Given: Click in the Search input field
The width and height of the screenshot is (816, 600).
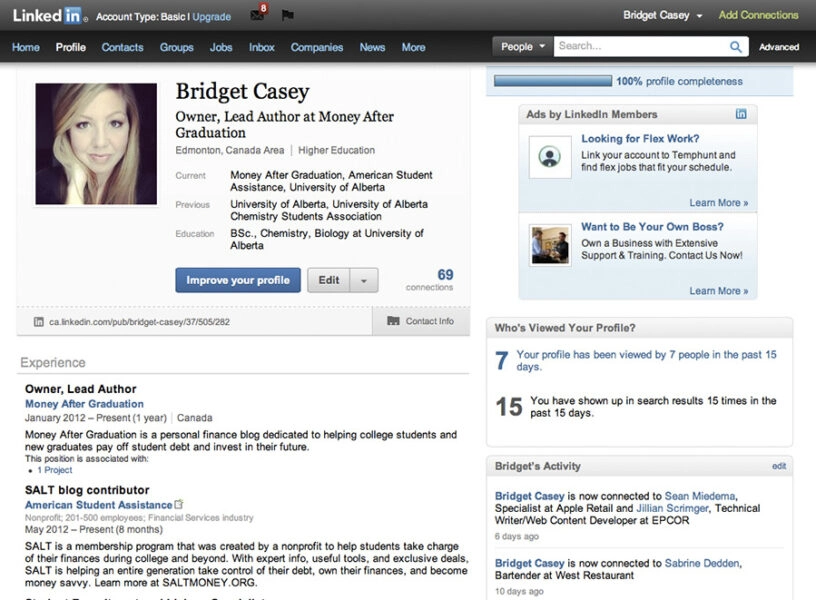Looking at the screenshot, I should pos(641,46).
